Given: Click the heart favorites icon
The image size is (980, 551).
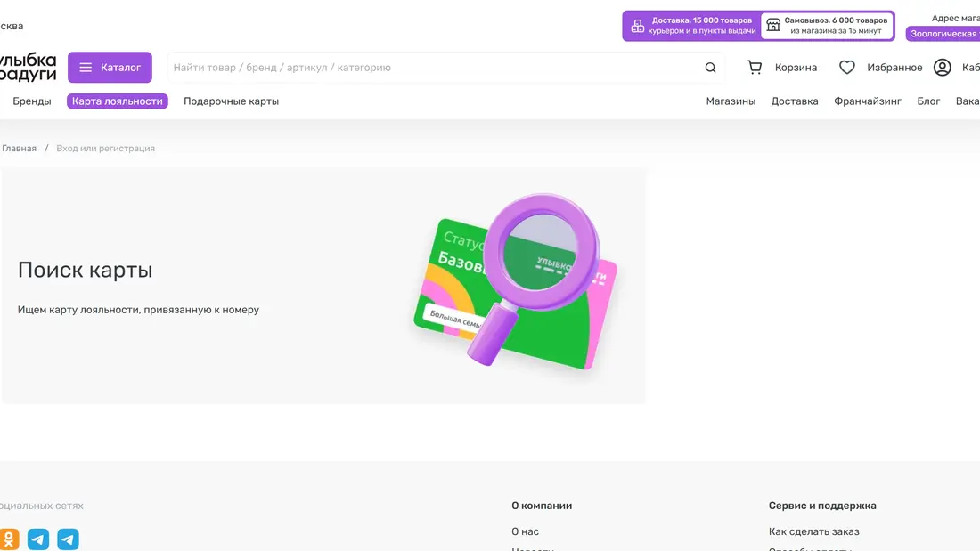Looking at the screenshot, I should pyautogui.click(x=847, y=68).
